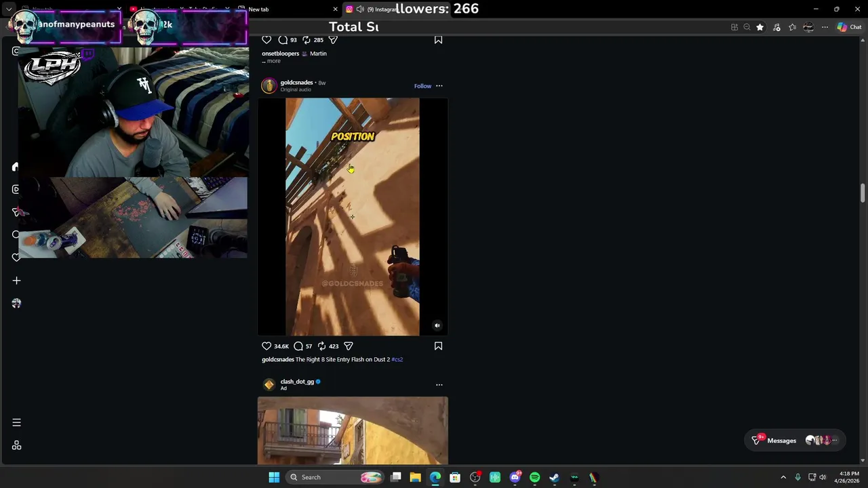Open the Windows Start menu
The width and height of the screenshot is (868, 488).
[274, 477]
